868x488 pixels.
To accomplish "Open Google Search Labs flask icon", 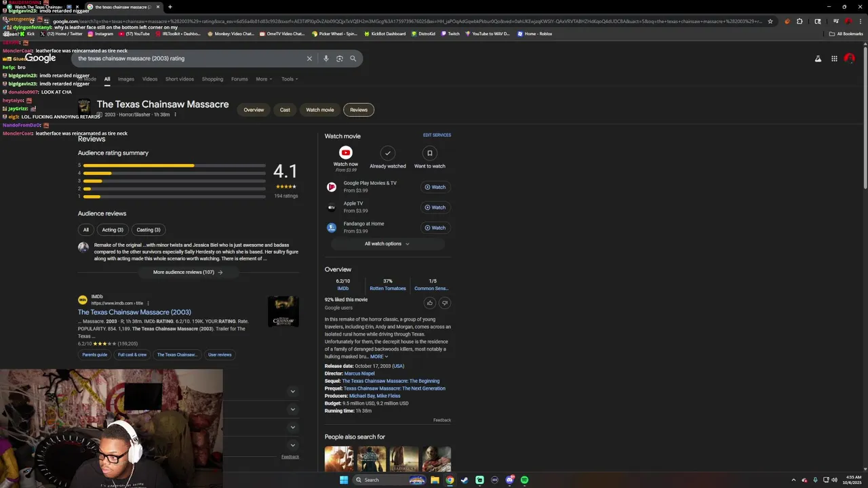I will 818,59.
